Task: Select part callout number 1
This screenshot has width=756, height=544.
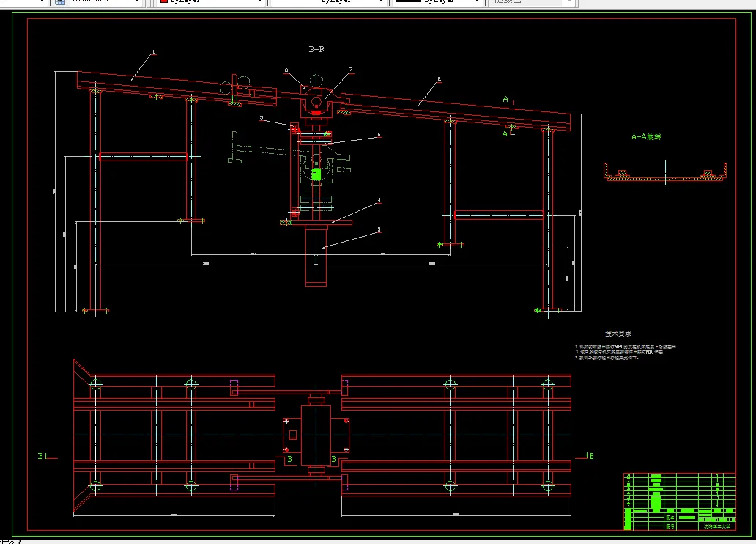Action: (154, 51)
